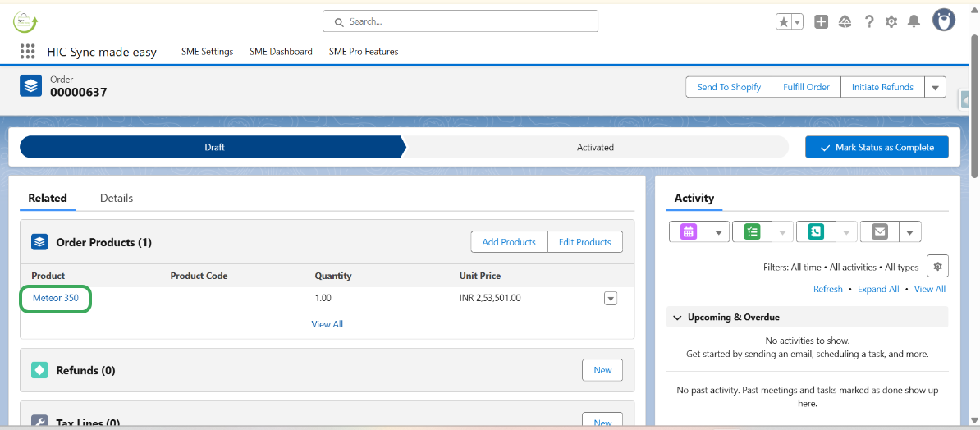Click the INR 2,53,501.00 unit price
The height and width of the screenshot is (430, 980).
pos(490,298)
